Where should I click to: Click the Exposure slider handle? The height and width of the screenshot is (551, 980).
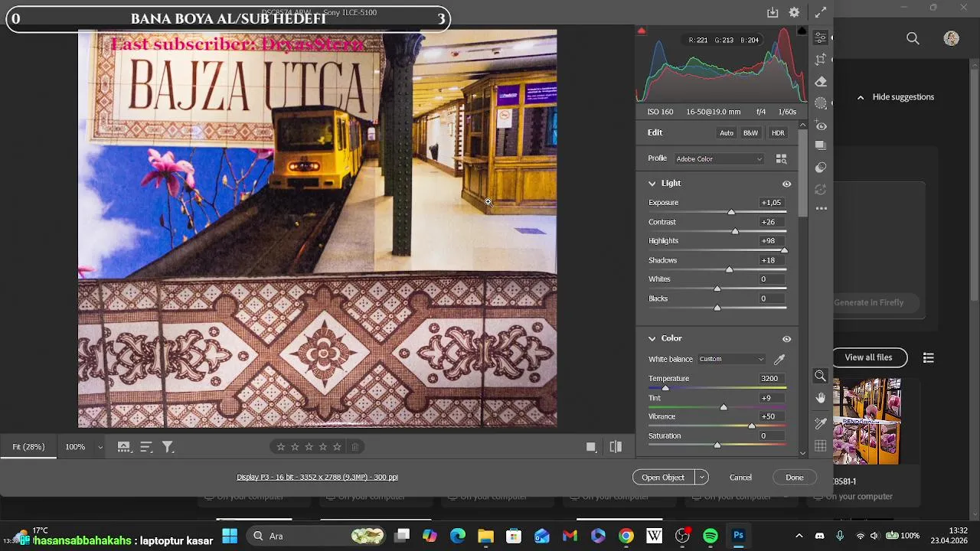point(731,212)
